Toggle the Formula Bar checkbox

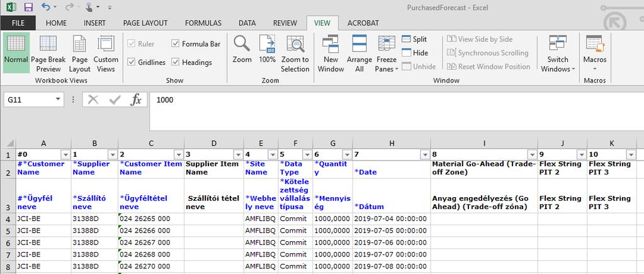point(176,43)
